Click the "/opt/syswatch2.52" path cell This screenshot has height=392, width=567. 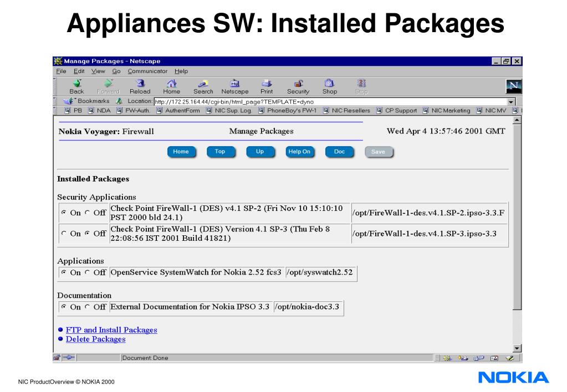click(x=320, y=272)
